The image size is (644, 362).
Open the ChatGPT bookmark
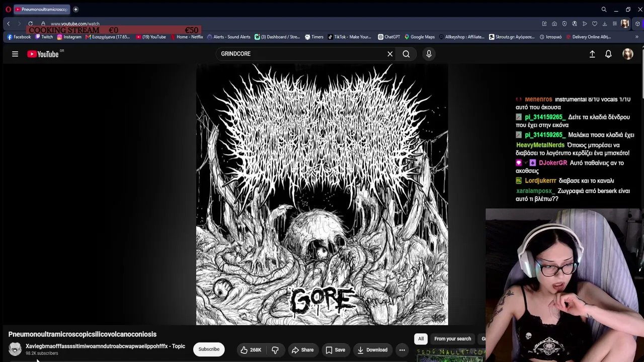(389, 37)
